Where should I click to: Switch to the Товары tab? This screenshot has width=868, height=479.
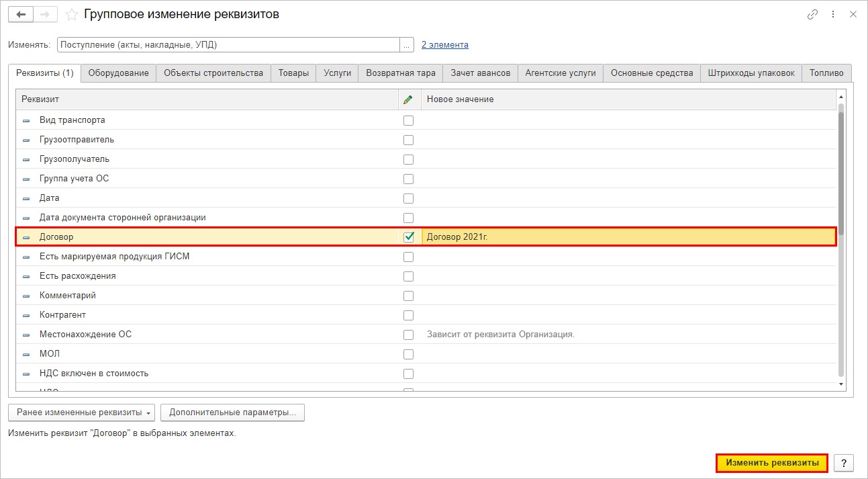293,73
